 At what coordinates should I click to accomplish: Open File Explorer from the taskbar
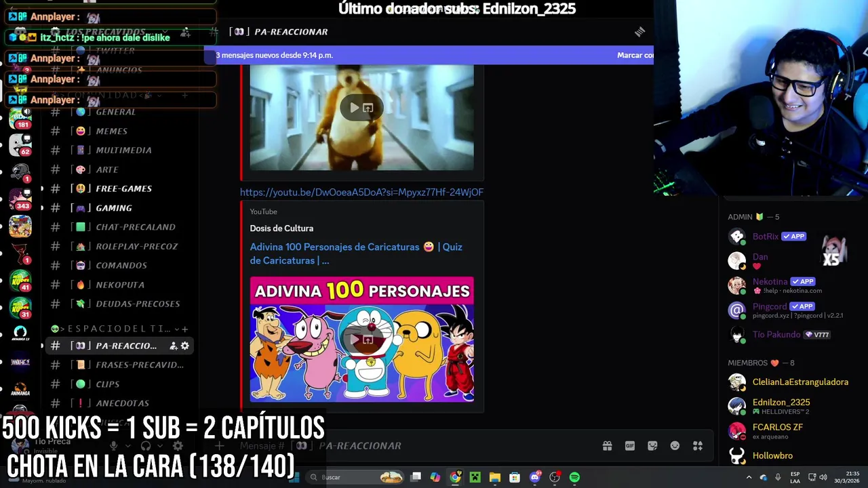coord(495,477)
